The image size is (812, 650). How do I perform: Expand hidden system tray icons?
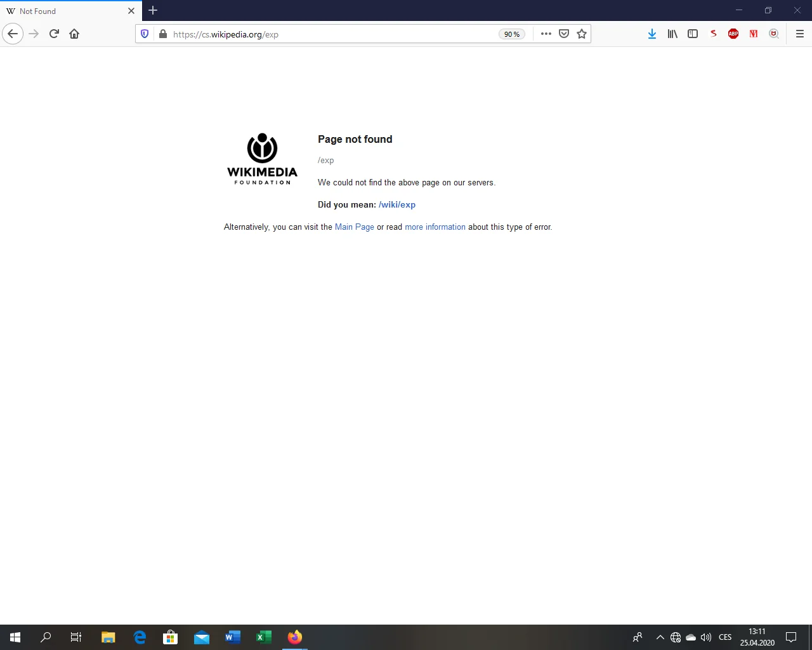pos(660,637)
